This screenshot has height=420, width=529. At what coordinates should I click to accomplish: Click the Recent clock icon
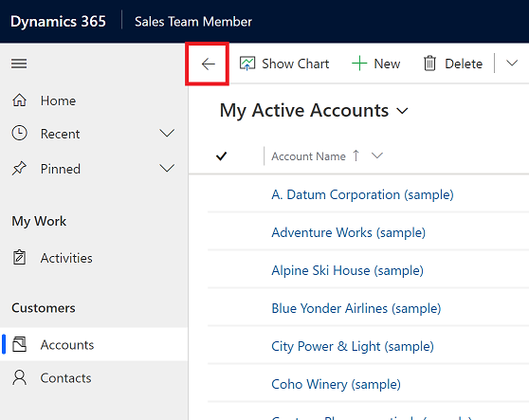tap(19, 133)
